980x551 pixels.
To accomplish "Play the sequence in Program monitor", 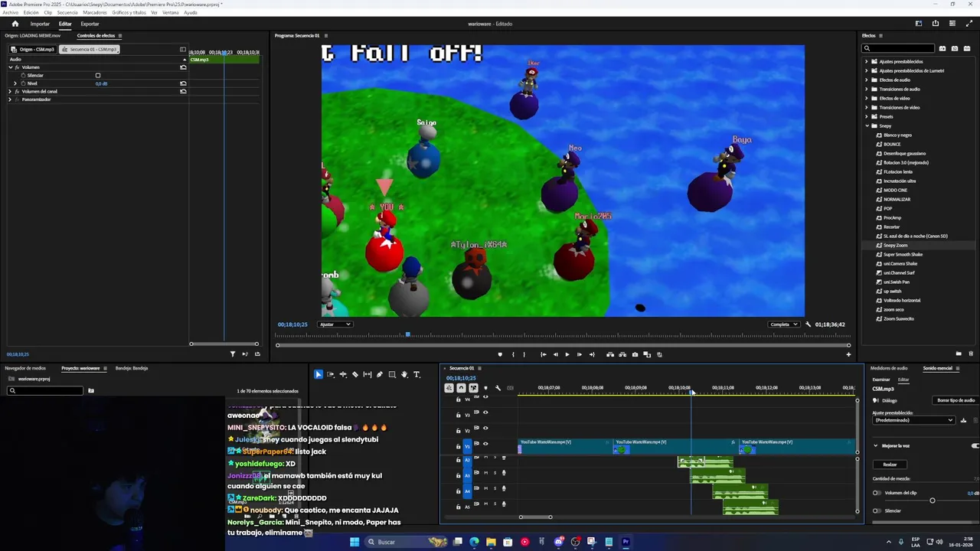I will tap(567, 354).
